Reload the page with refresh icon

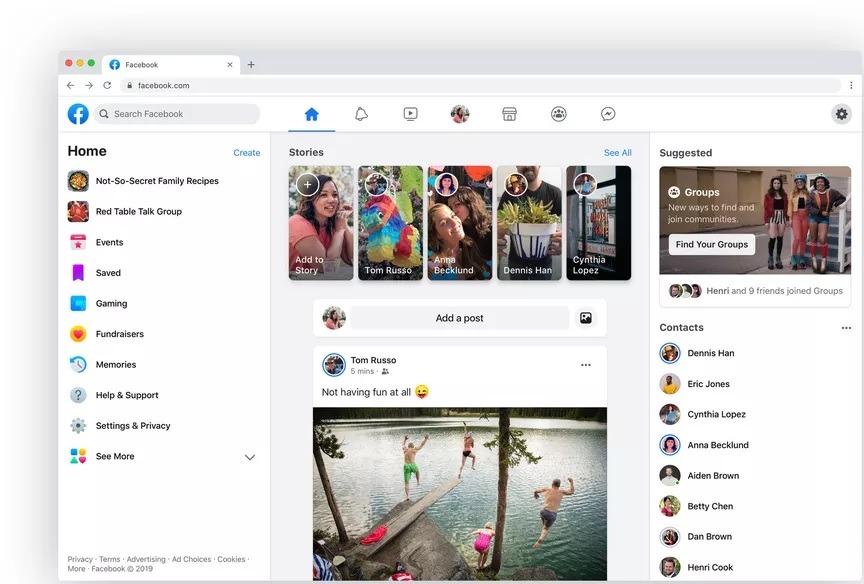[107, 85]
